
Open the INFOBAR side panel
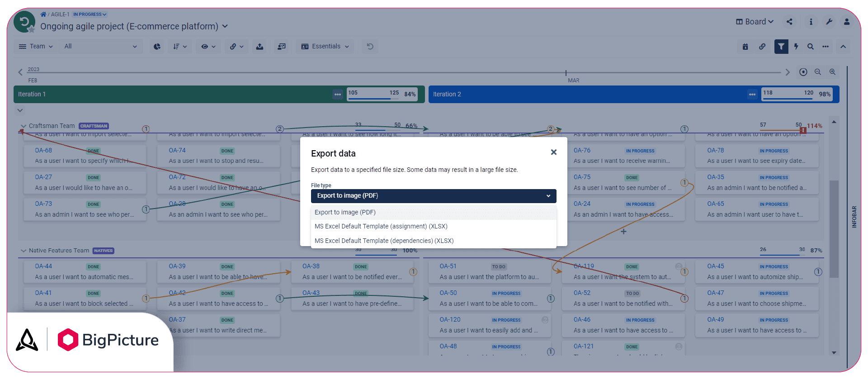tap(854, 217)
